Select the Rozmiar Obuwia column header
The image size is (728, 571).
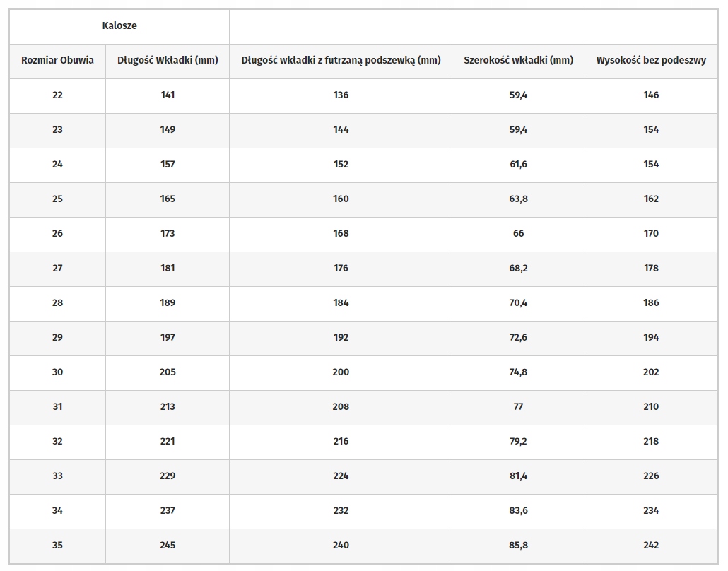(x=57, y=61)
